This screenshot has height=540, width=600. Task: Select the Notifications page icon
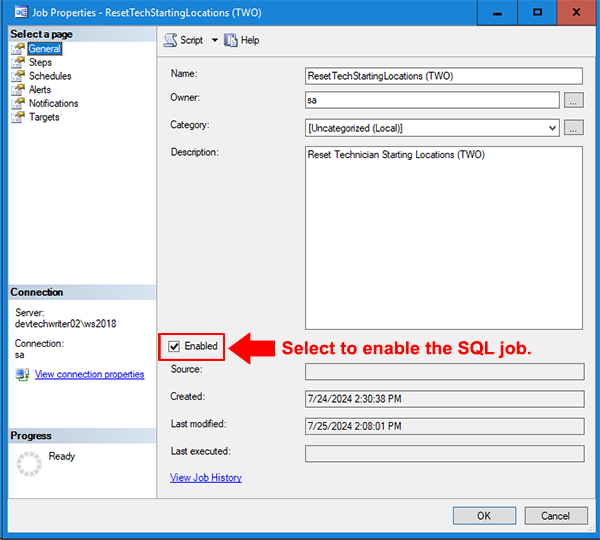pos(19,103)
